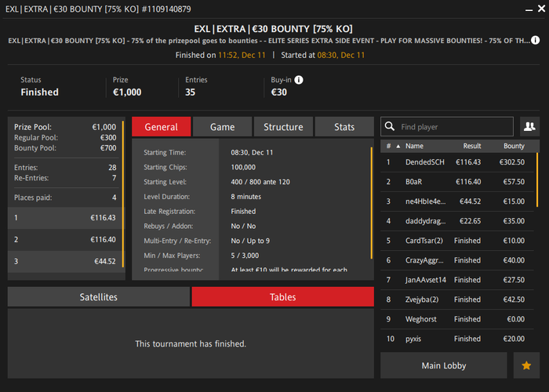Screen dimensions: 549x392
Task: Select the daddydrag... player row
Action: (457, 221)
